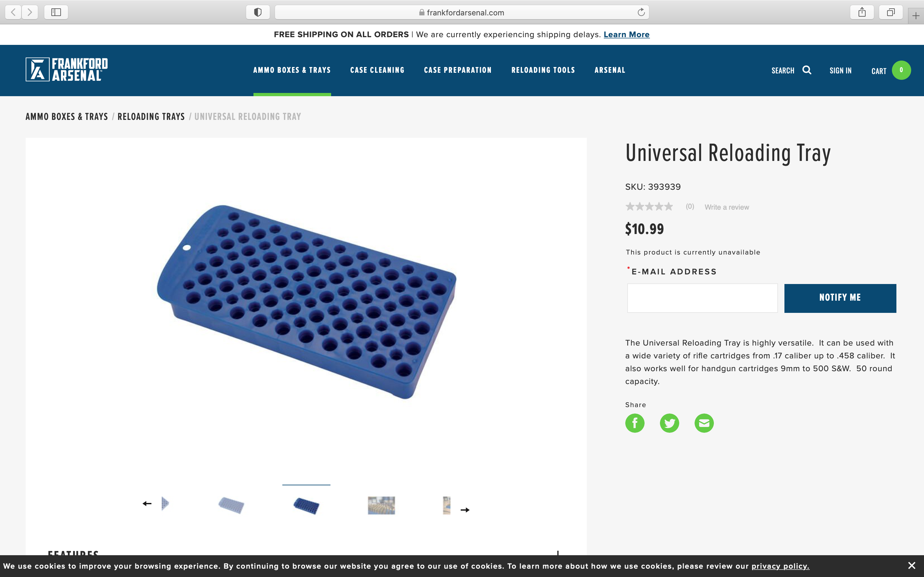
Task: Go to Frankford Arsenal home logo
Action: (67, 70)
